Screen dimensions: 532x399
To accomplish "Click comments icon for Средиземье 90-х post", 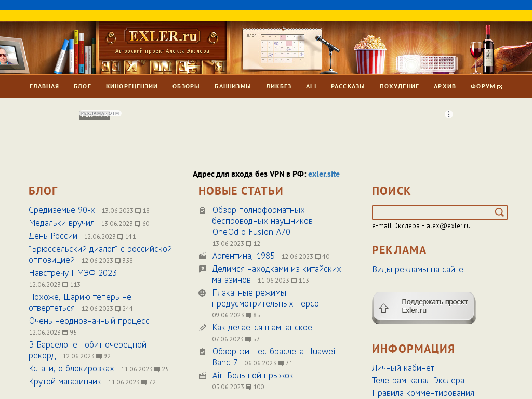I will point(138,211).
